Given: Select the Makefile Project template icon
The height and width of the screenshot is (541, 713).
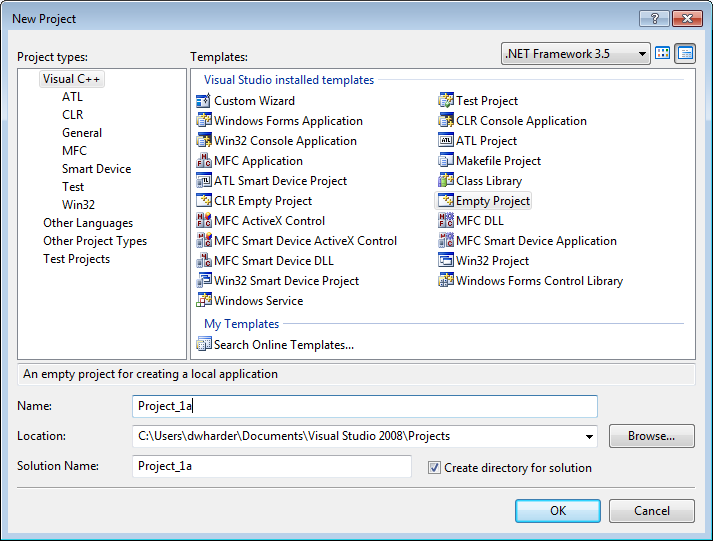Looking at the screenshot, I should click(447, 161).
